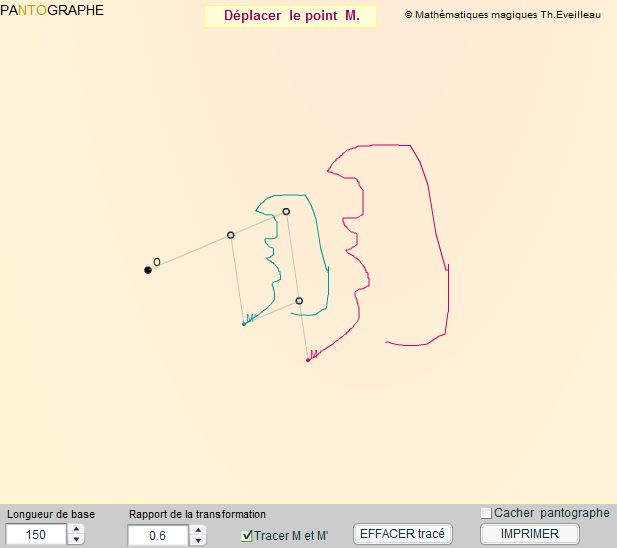
Task: Click the EFFACER tracé button
Action: [x=403, y=534]
